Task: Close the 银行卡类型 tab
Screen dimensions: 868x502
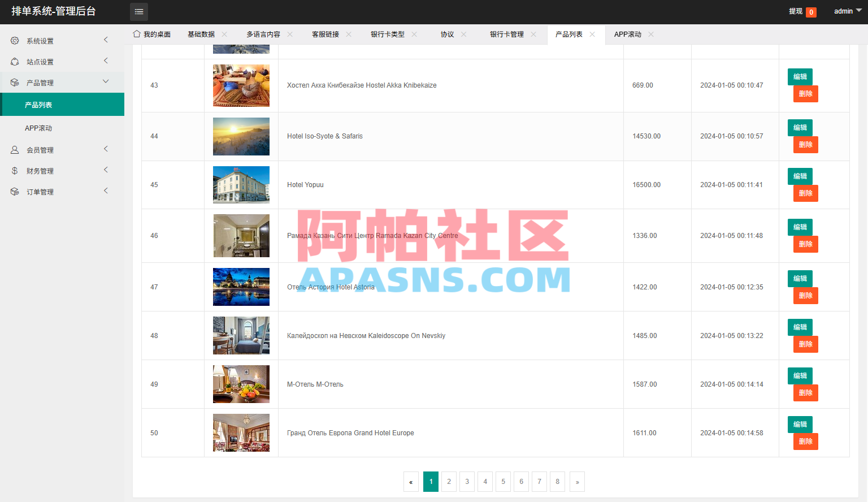Action: [414, 34]
